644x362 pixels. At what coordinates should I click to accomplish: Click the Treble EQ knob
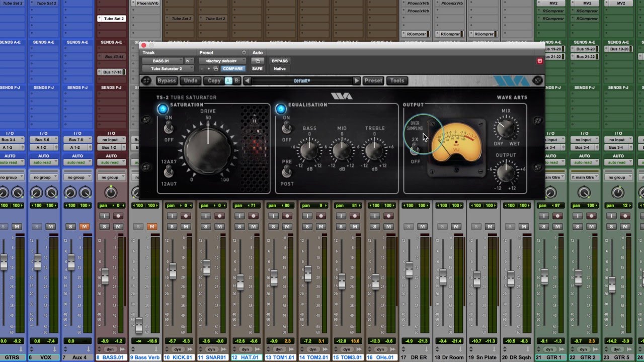click(x=374, y=150)
